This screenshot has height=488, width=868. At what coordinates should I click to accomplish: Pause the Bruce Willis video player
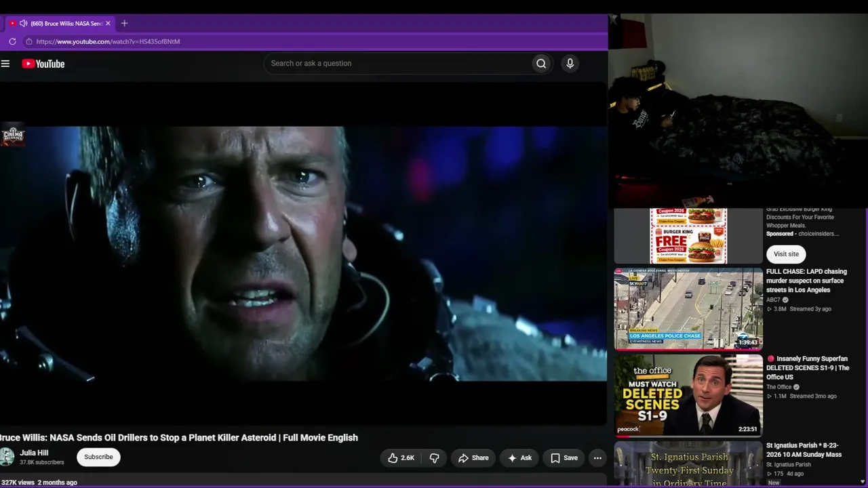(x=303, y=253)
